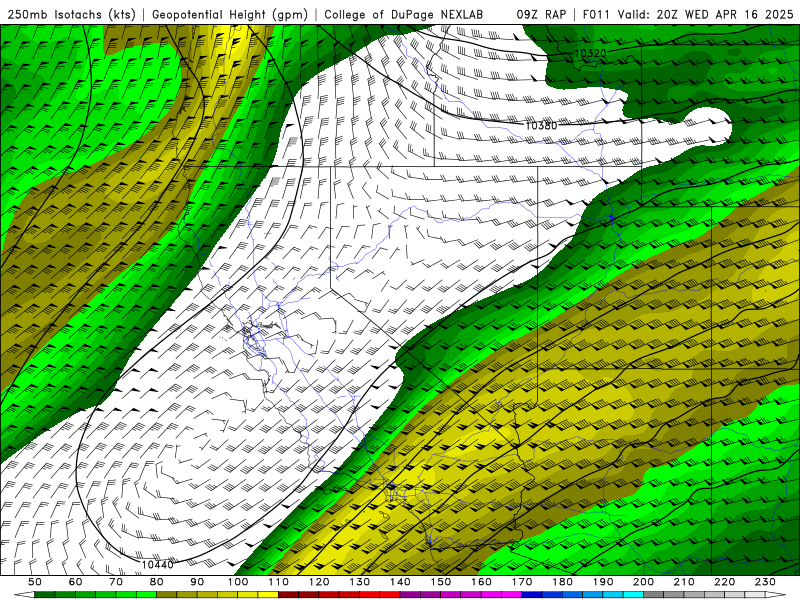Click the 60 value on the color scale
Viewport: 800px width, 600px height.
pos(76,582)
